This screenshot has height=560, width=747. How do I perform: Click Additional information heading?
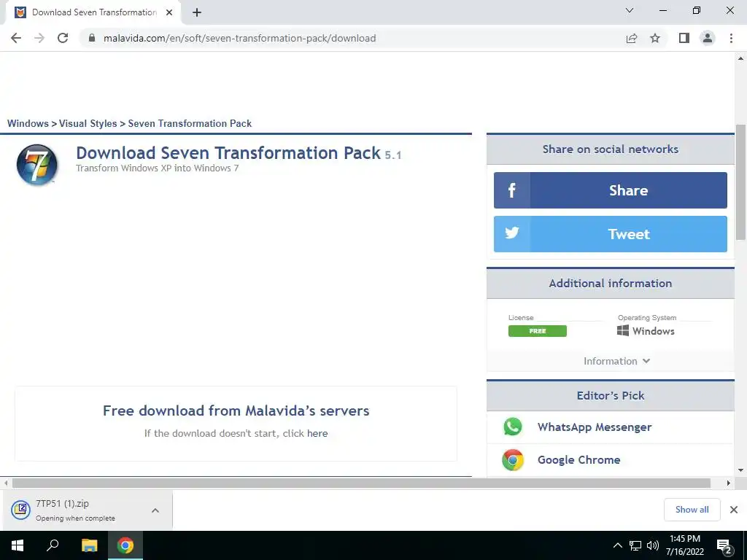611,284
